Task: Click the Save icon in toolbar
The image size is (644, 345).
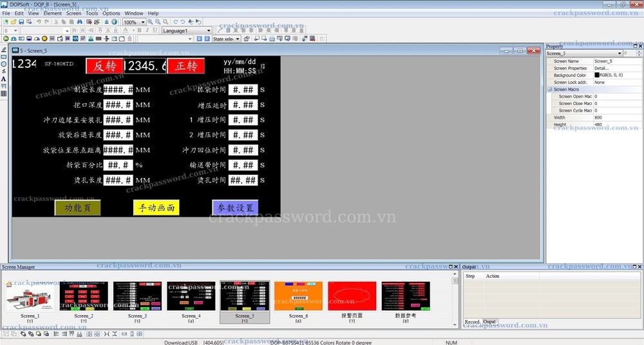Action: (x=21, y=22)
